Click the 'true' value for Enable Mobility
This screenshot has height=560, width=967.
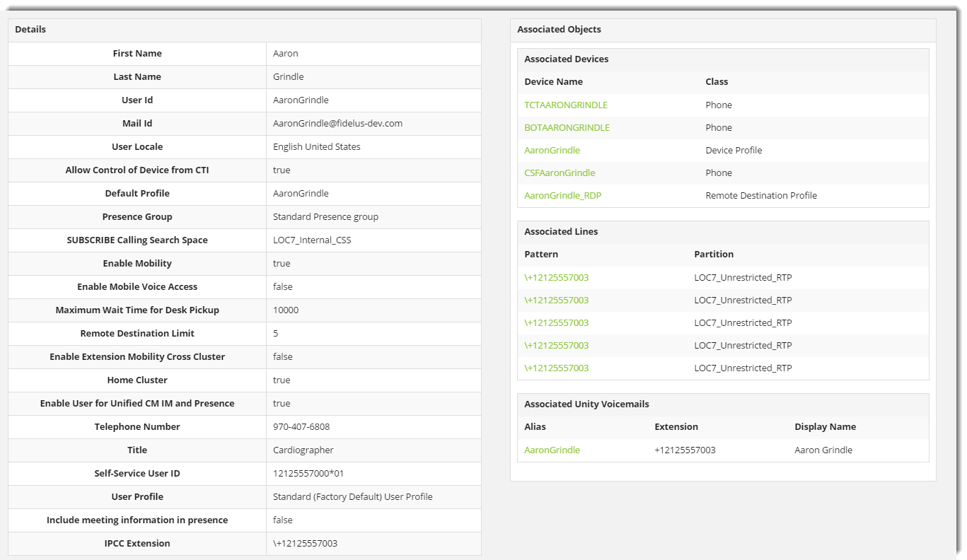pos(282,263)
